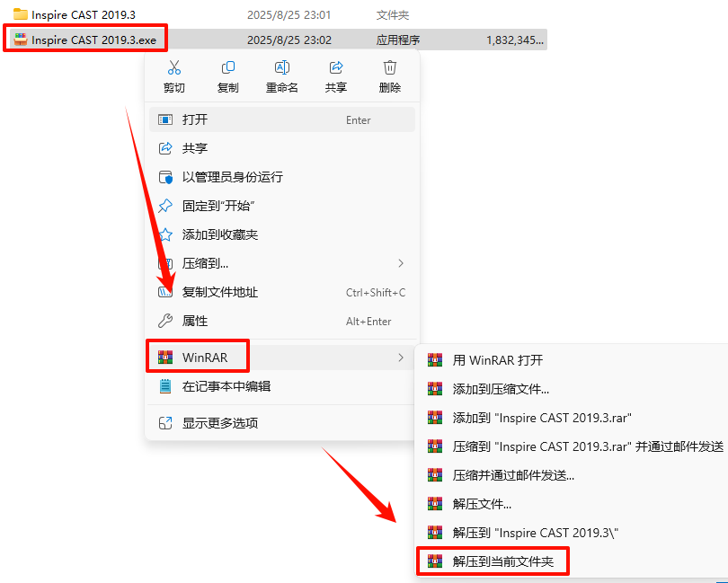This screenshot has height=583, width=728.
Task: Choose 在记事本中编辑
Action: (x=282, y=386)
